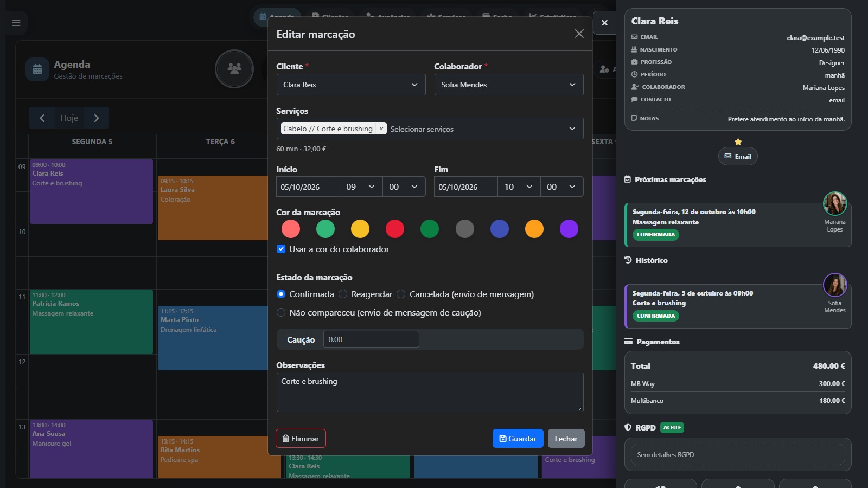
Task: Open the Fim minutes dropdown
Action: (x=561, y=187)
